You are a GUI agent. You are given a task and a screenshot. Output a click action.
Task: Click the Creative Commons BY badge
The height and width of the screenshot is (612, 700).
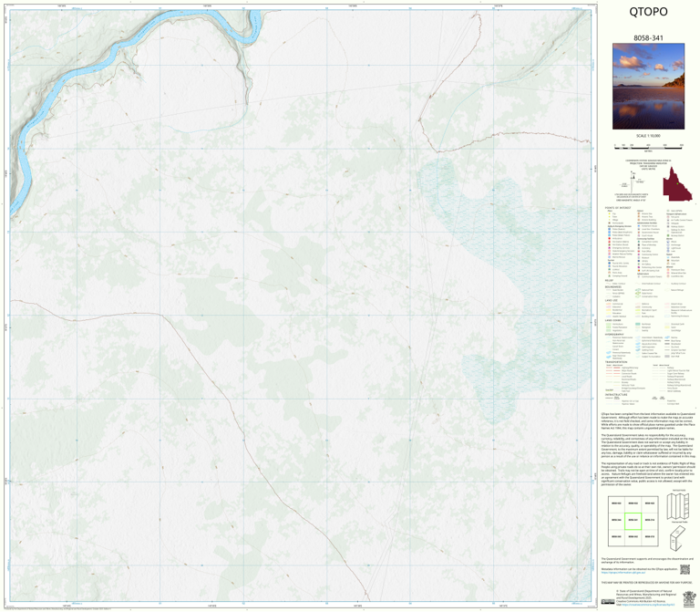[x=608, y=602]
